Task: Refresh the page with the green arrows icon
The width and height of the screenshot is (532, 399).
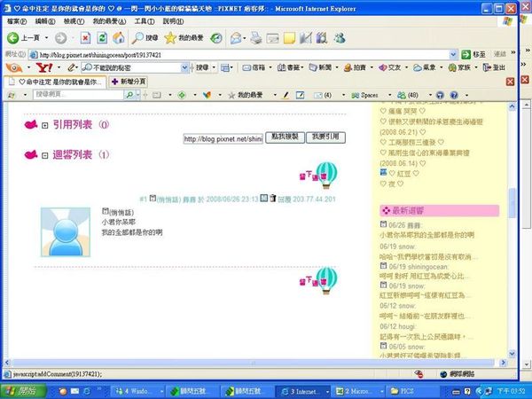Action: [102, 38]
